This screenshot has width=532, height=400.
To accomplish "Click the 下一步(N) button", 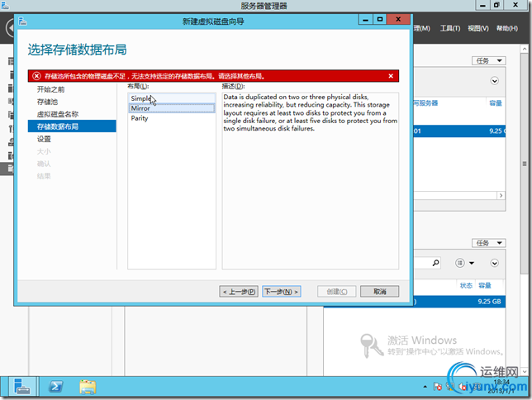I will (281, 292).
